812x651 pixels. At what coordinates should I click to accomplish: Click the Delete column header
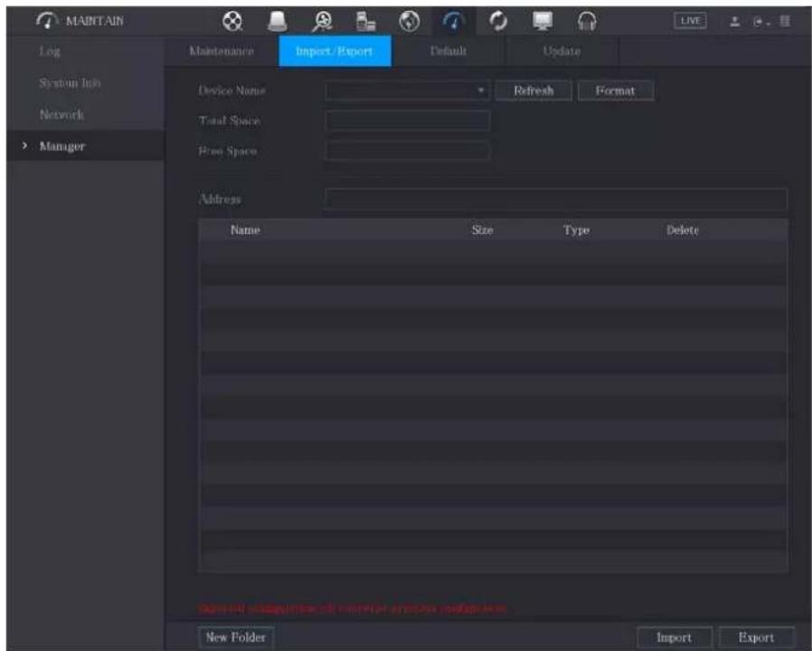683,230
